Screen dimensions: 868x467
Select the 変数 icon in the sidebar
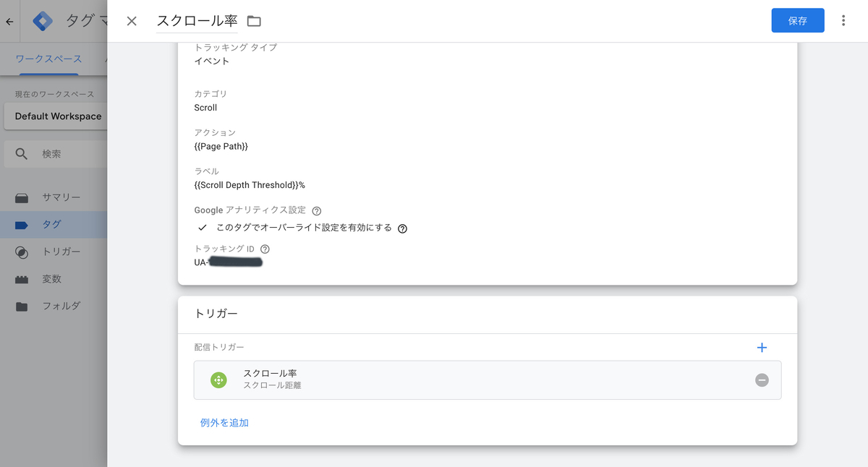(x=22, y=278)
